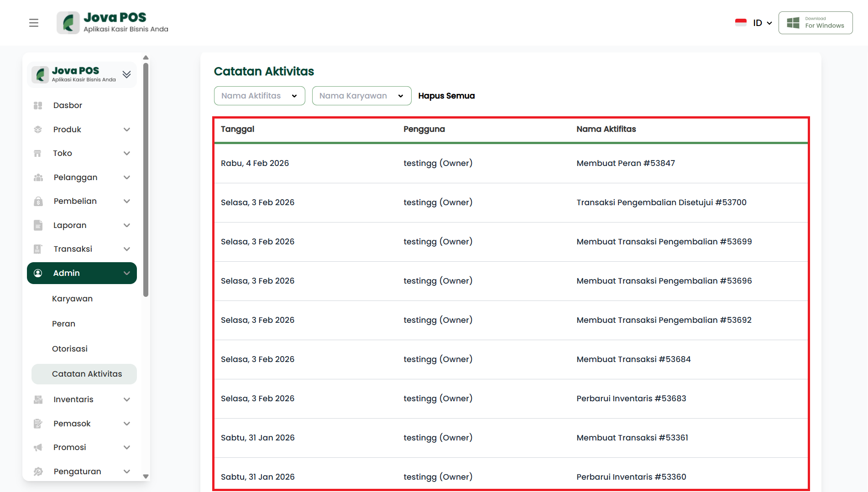
Task: Click Download For Windows button
Action: 815,23
